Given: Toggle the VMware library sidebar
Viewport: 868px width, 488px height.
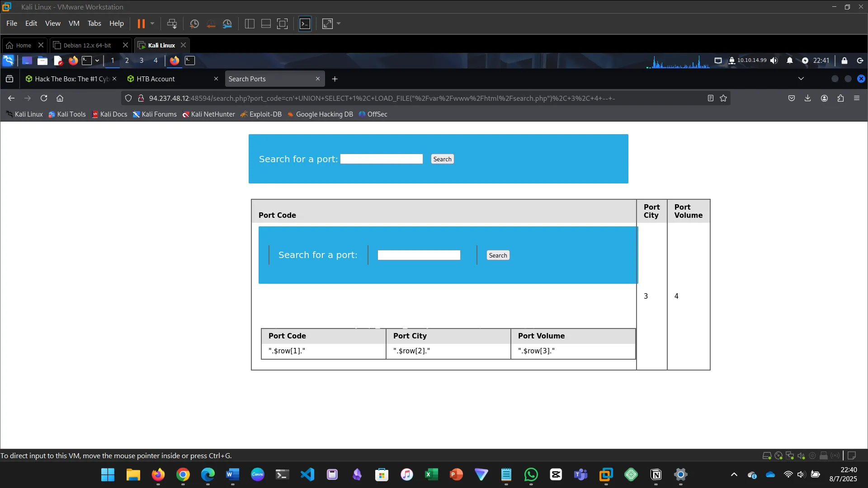Looking at the screenshot, I should [250, 23].
